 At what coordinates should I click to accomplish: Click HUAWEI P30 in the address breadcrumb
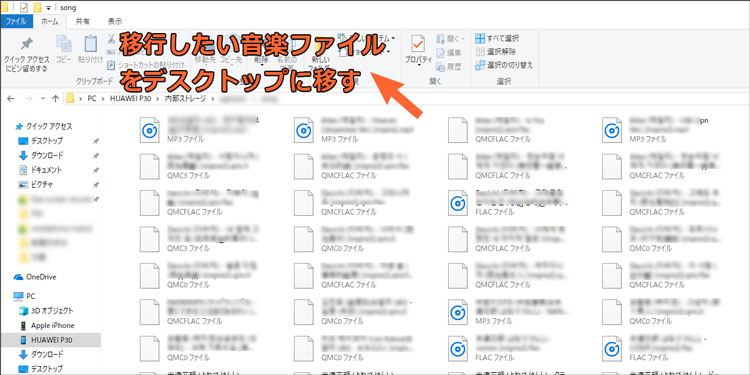131,99
